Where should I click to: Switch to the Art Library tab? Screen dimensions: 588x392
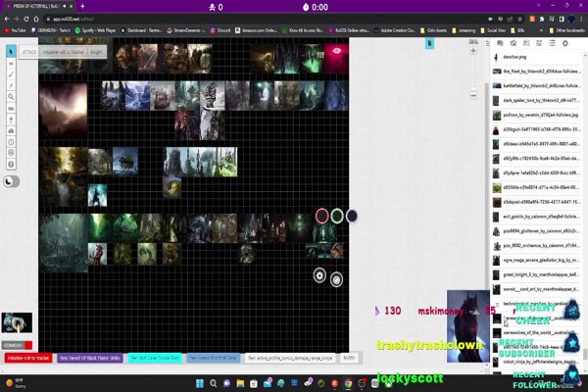tap(513, 43)
